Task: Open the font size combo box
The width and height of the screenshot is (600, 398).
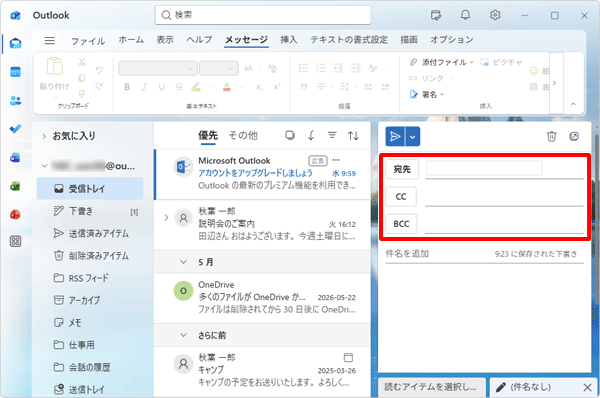Action: [x=219, y=69]
